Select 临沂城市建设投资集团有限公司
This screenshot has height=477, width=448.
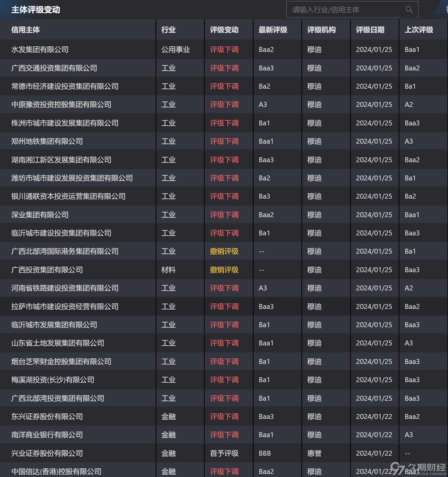click(61, 233)
